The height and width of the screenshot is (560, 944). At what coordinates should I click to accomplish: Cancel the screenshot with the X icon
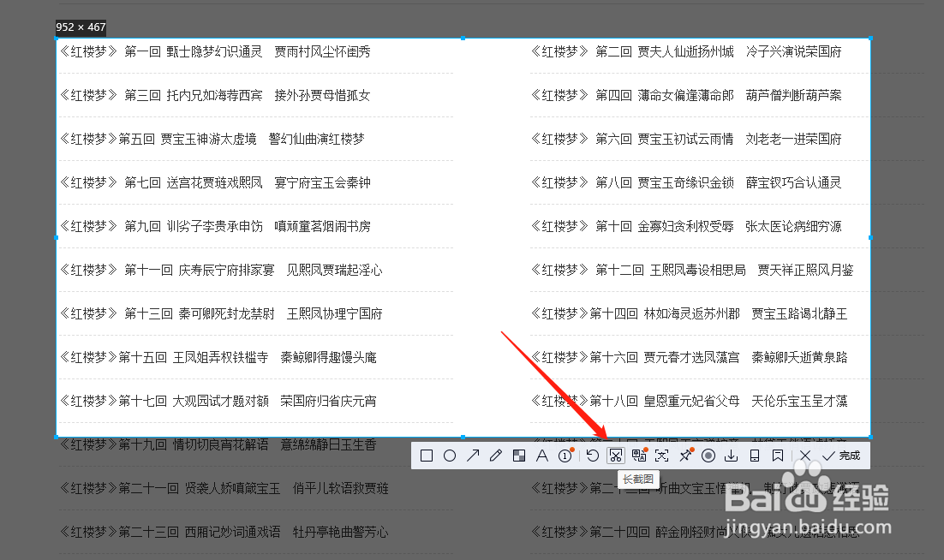[x=805, y=456]
